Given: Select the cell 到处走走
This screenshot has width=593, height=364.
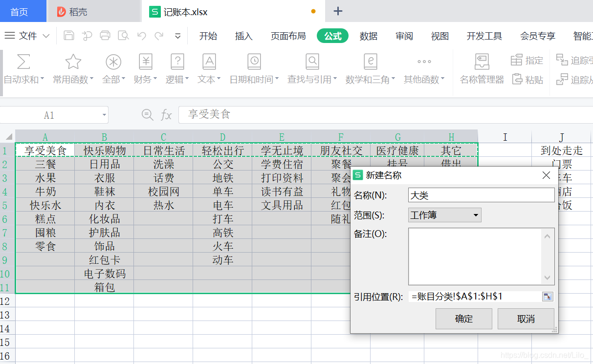Looking at the screenshot, I should pos(562,150).
